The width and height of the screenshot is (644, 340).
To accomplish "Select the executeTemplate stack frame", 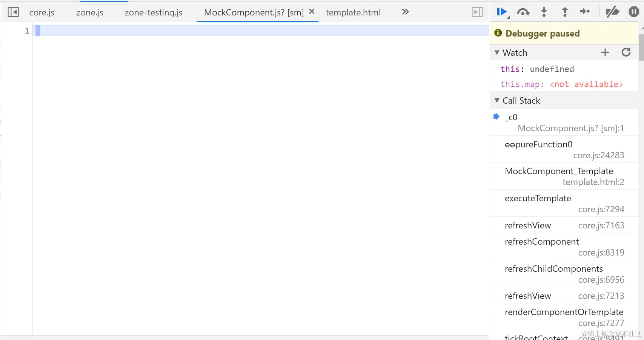I will tap(564, 204).
